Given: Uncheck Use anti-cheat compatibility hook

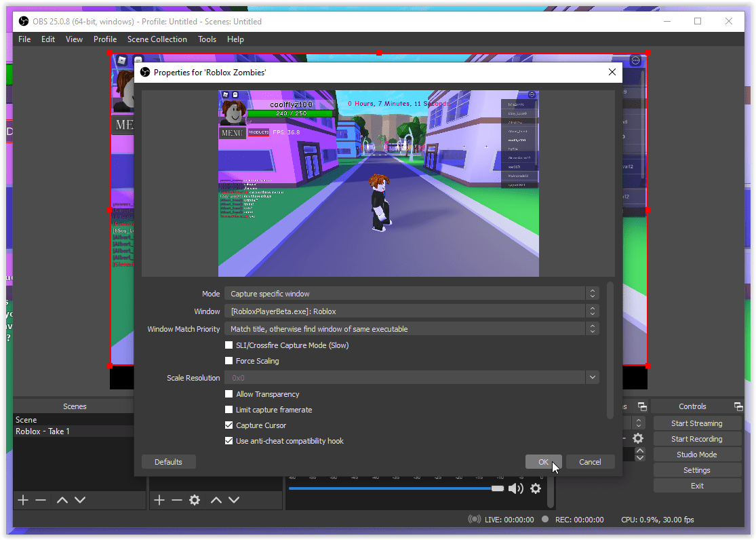Looking at the screenshot, I should [229, 440].
